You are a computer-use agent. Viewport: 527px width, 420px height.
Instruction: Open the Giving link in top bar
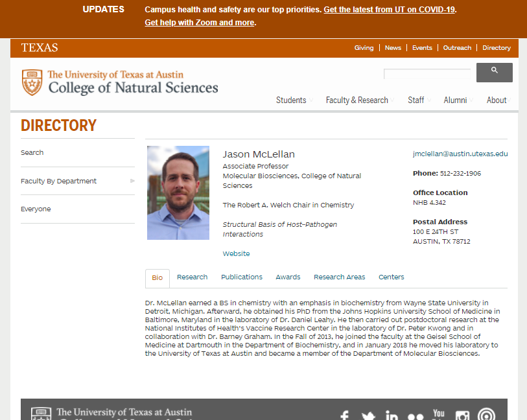click(x=364, y=48)
